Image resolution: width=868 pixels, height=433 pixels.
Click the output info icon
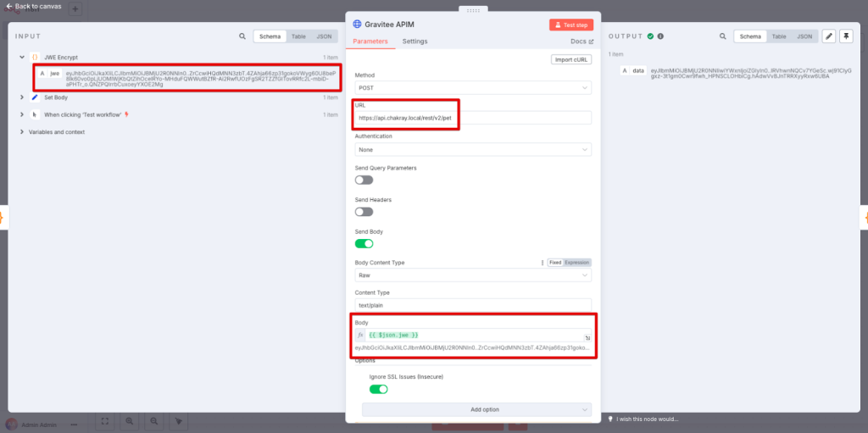pos(660,36)
